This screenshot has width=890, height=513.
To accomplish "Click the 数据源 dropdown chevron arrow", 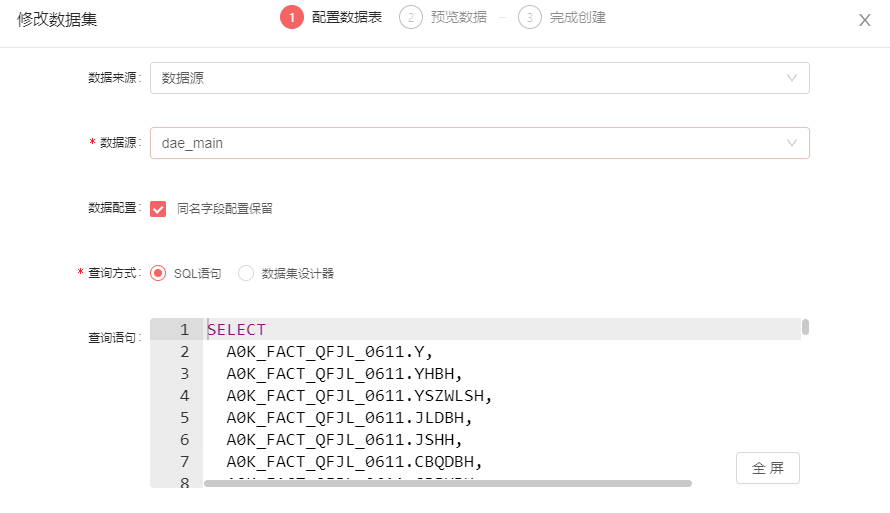I will pos(792,143).
